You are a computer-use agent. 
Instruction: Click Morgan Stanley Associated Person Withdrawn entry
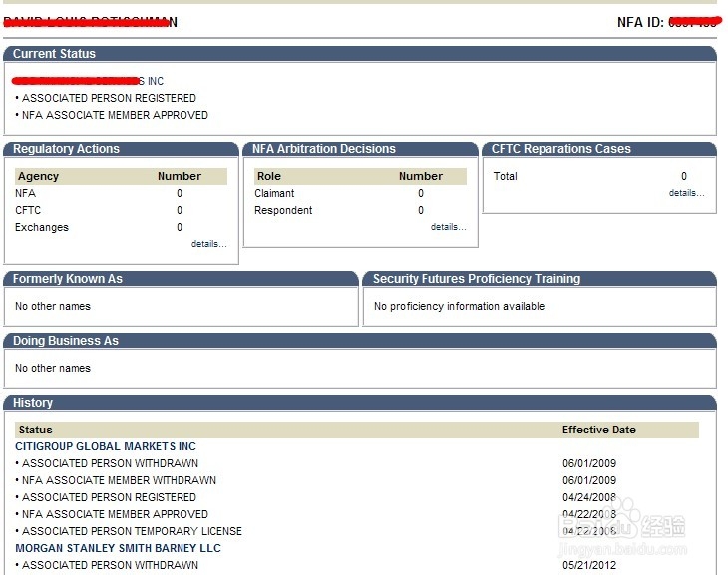click(x=110, y=565)
